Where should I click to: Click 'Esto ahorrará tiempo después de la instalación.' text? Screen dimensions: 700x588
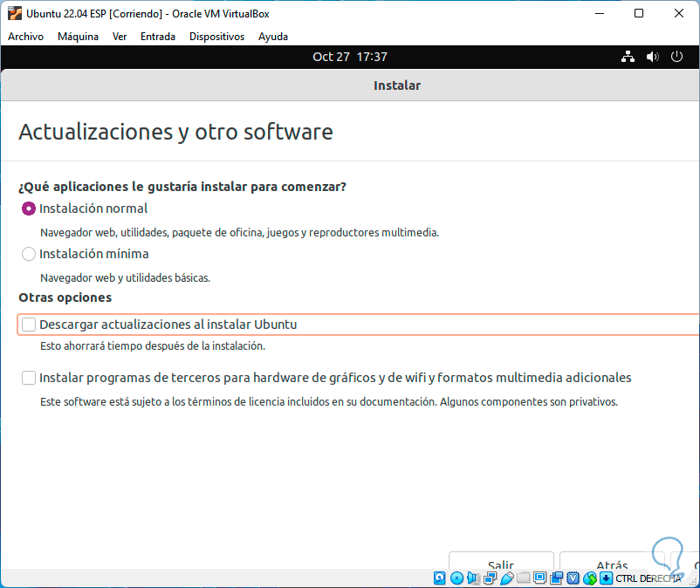[x=153, y=346]
